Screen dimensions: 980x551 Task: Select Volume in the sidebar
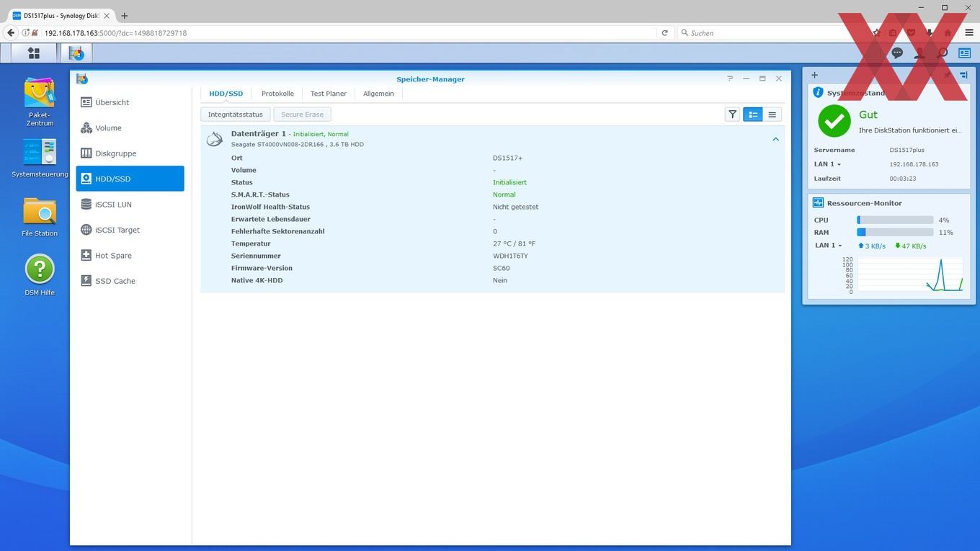(x=130, y=128)
